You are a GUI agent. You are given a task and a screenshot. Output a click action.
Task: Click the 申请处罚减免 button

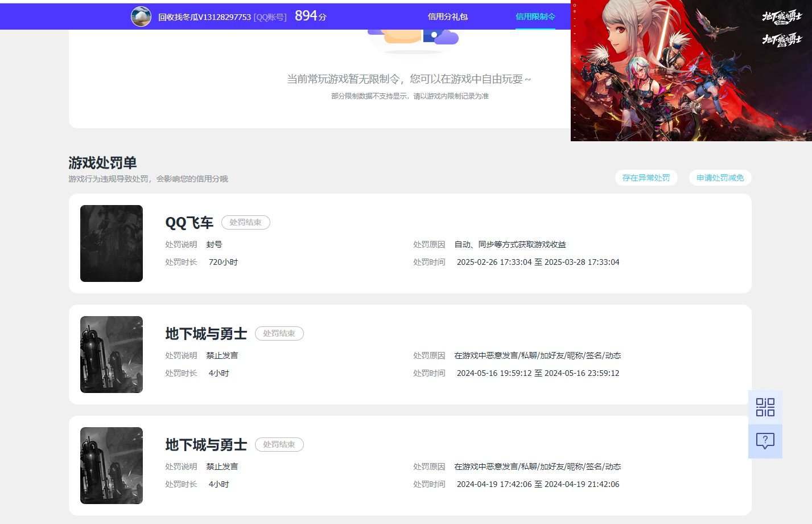720,178
